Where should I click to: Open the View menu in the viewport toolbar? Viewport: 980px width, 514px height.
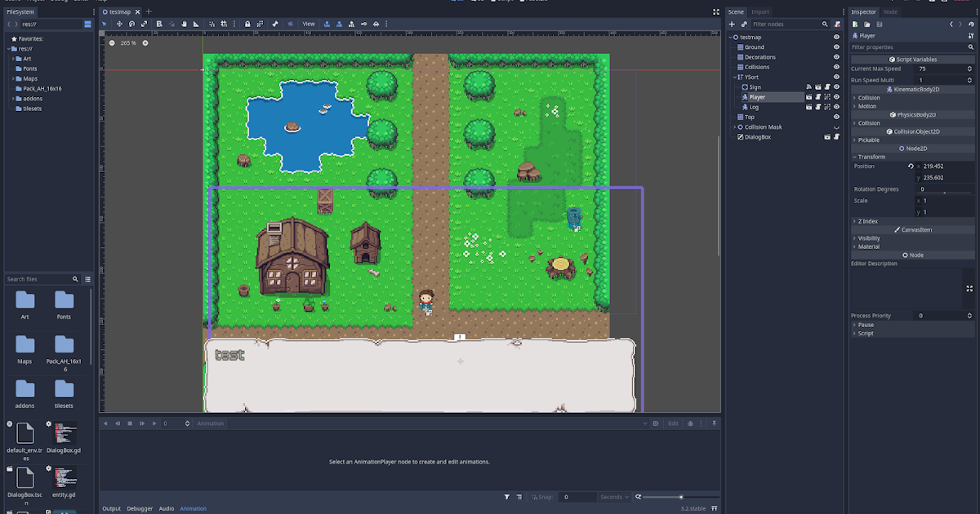point(309,24)
